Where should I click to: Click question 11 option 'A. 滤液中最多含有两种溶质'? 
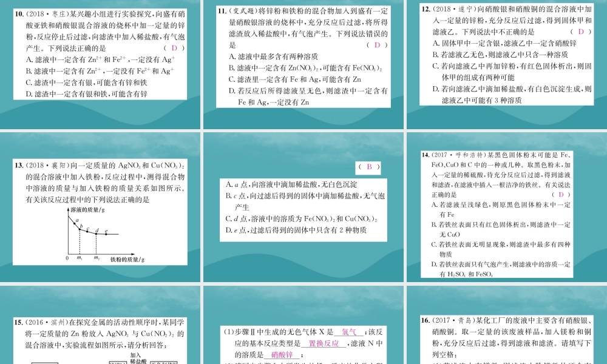[x=273, y=56]
